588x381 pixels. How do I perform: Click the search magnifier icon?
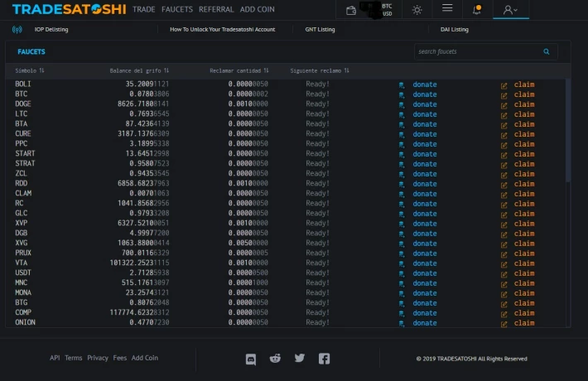[547, 51]
